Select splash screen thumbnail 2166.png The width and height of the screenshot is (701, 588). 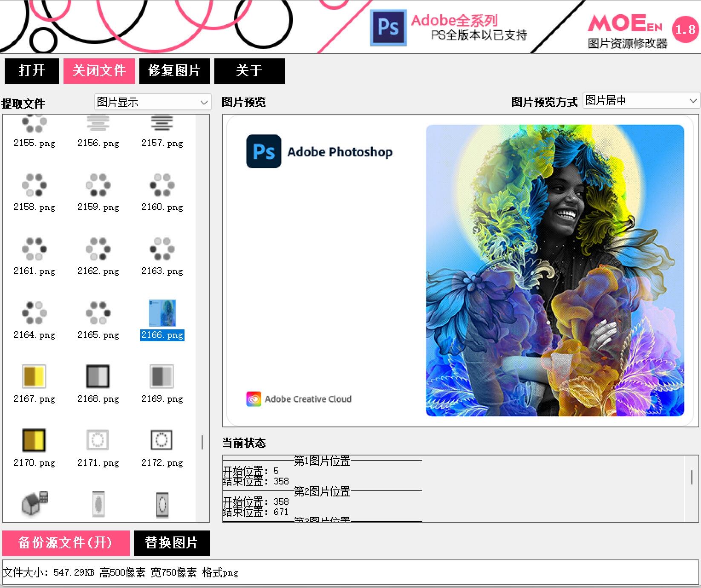click(162, 320)
